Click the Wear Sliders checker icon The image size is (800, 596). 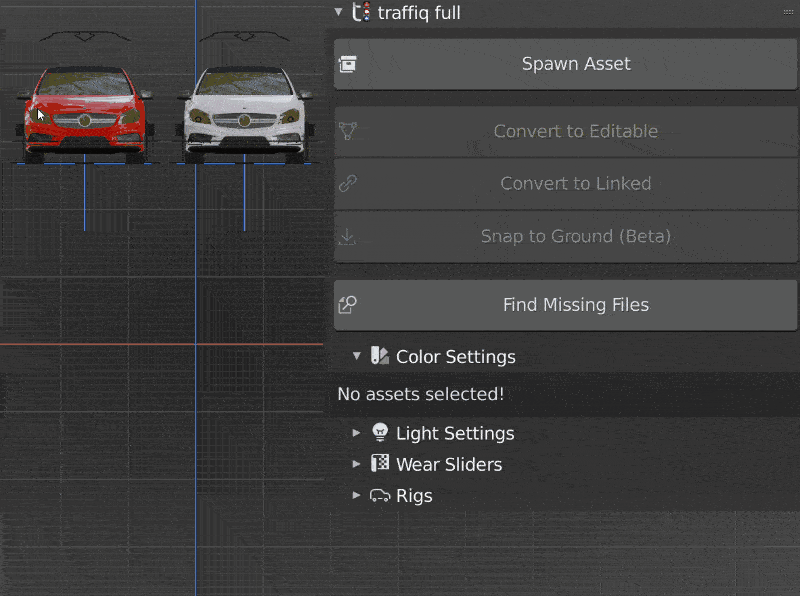point(380,463)
